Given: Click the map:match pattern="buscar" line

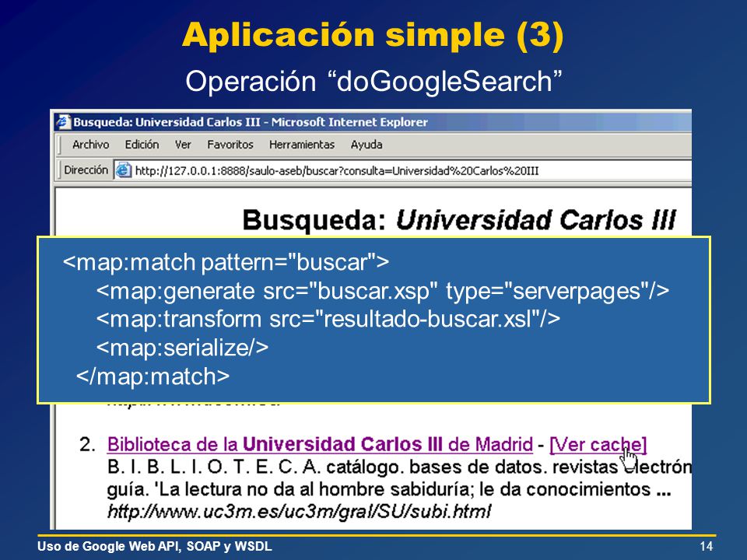Looking at the screenshot, I should (x=226, y=262).
